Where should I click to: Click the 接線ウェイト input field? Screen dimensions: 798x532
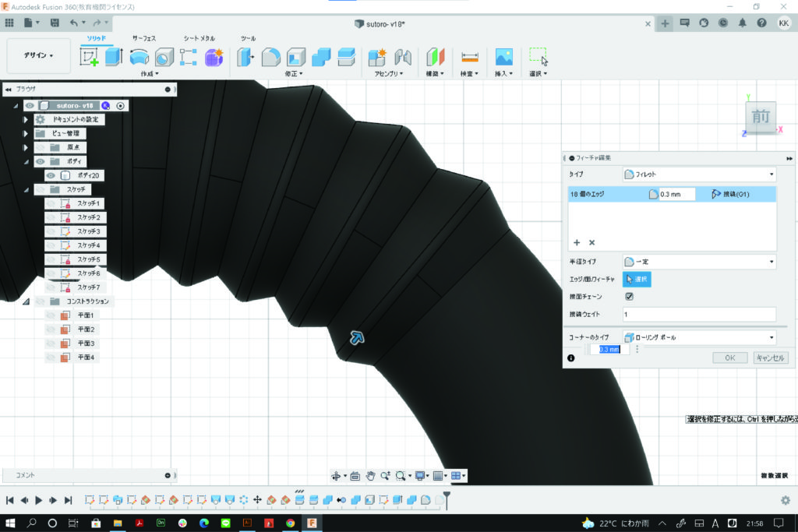698,314
